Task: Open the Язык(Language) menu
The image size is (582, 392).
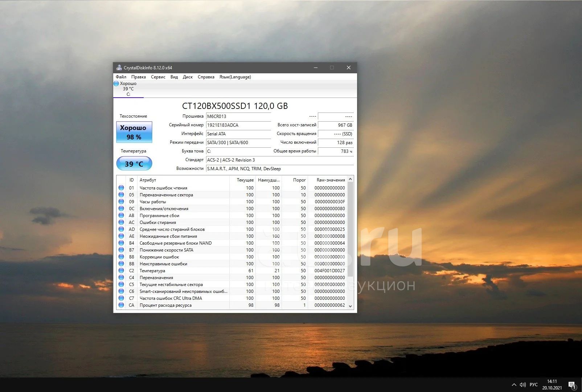Action: (235, 77)
